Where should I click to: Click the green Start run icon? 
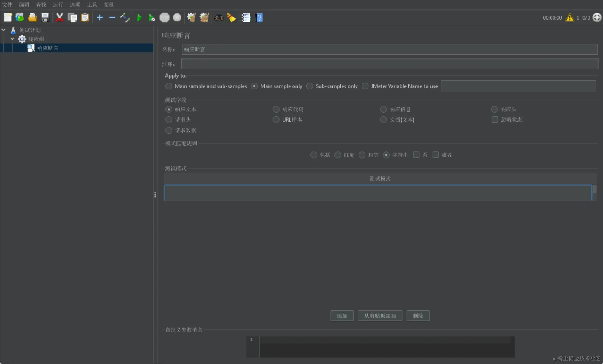tap(139, 18)
